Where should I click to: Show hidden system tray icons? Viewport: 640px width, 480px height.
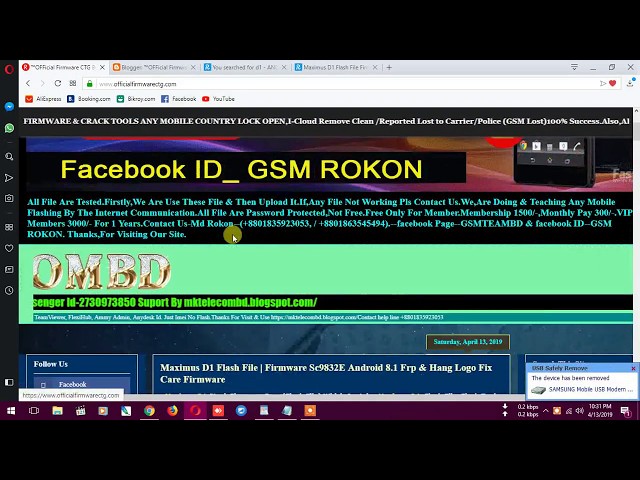(545, 411)
